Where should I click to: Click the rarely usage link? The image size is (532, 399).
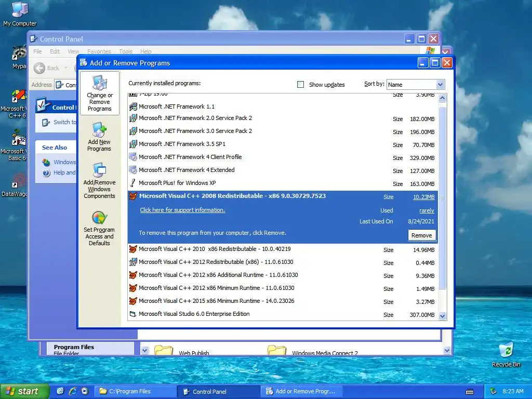pyautogui.click(x=427, y=210)
